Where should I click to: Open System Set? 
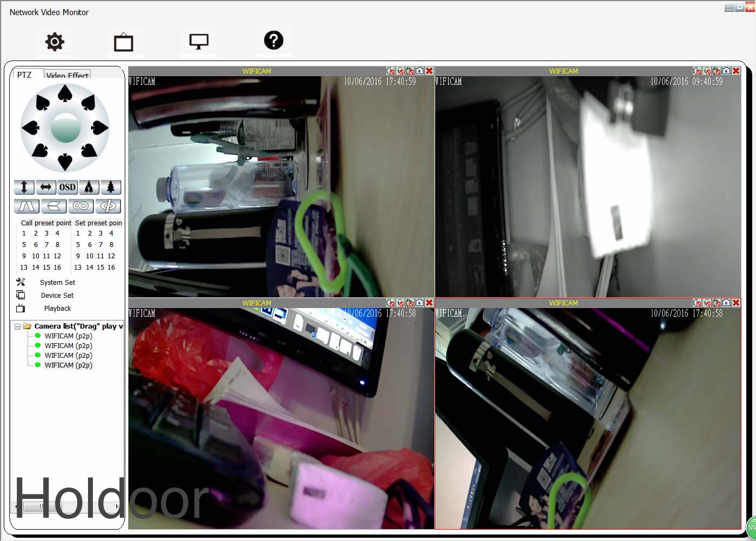pyautogui.click(x=57, y=283)
